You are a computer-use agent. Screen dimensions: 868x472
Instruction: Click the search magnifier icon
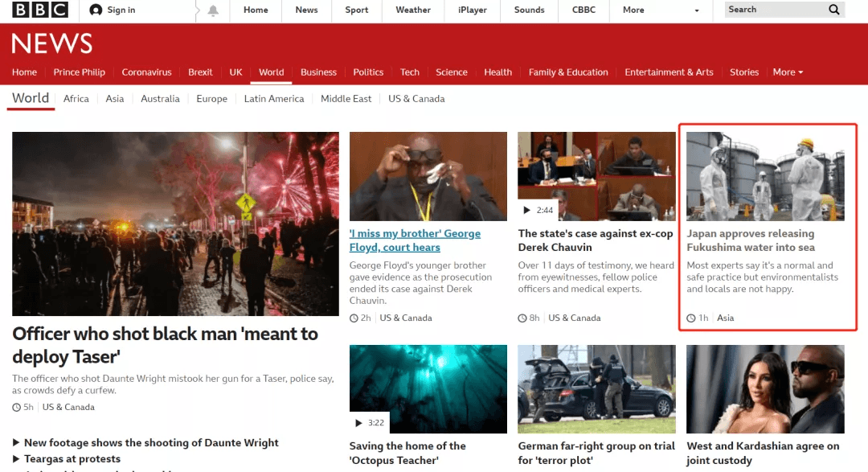pos(833,10)
